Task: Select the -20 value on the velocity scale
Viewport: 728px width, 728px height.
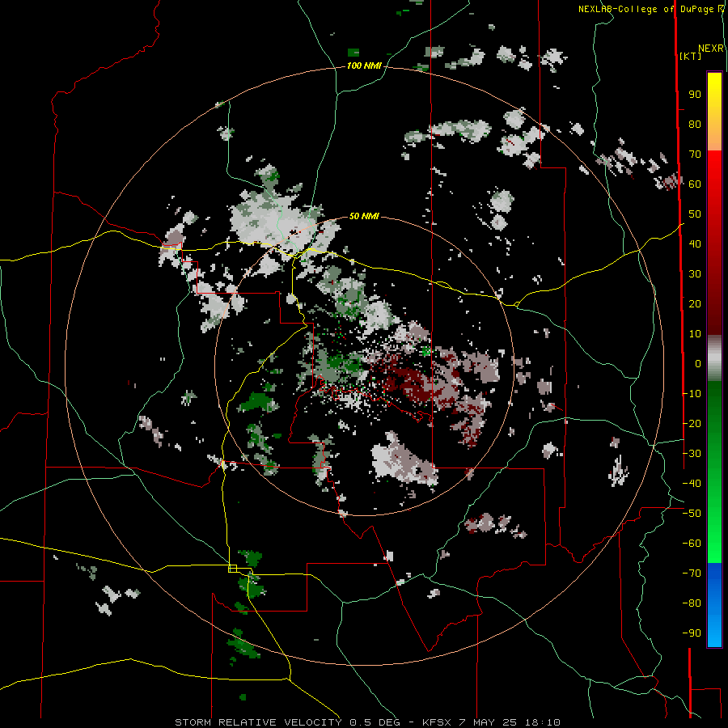Action: point(692,424)
